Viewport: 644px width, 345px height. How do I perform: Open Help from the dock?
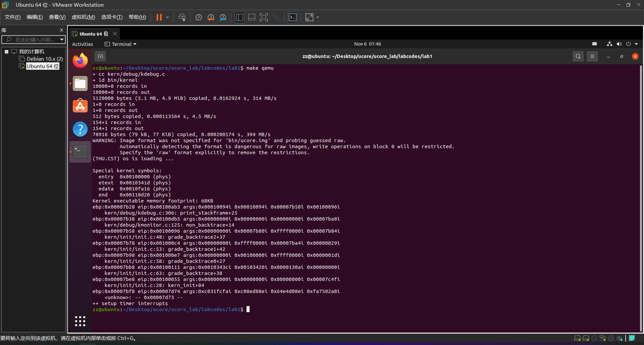[80, 129]
